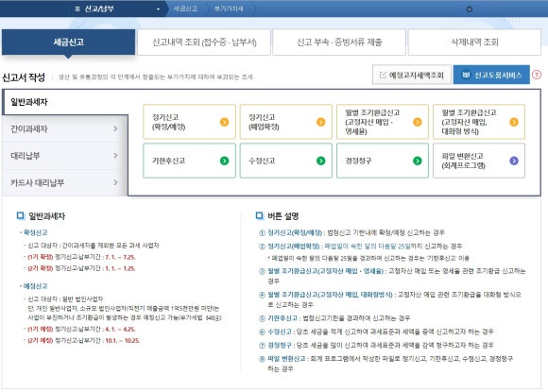Click orange arrow icon on 정기신고 (확정/예정)

pos(224,122)
